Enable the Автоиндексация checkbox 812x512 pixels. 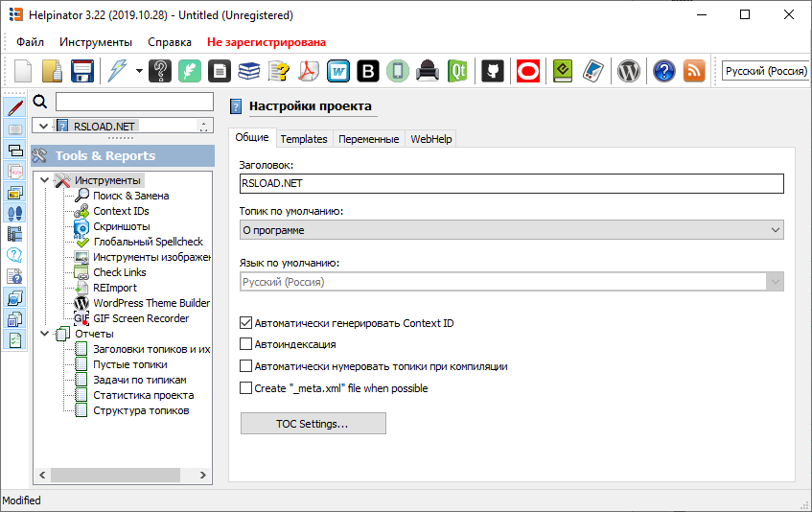tap(246, 344)
